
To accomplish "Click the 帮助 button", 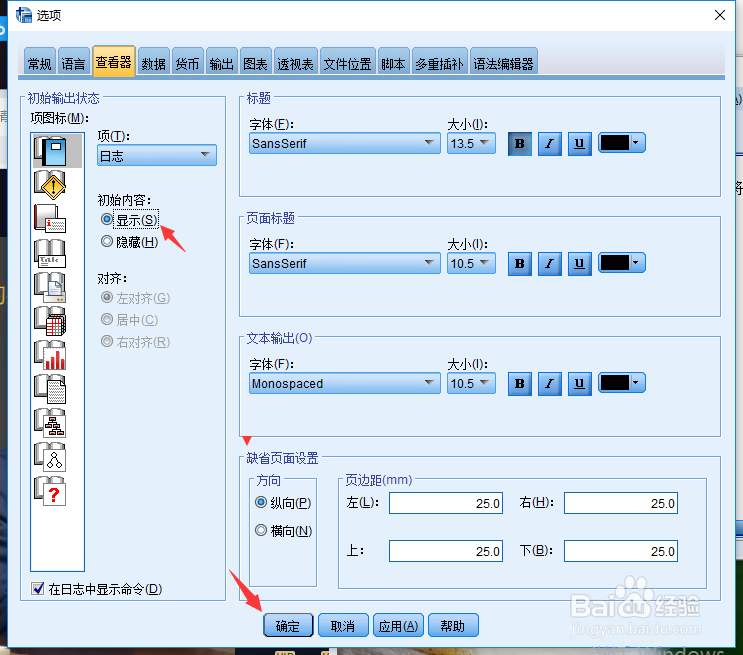I will click(x=453, y=626).
